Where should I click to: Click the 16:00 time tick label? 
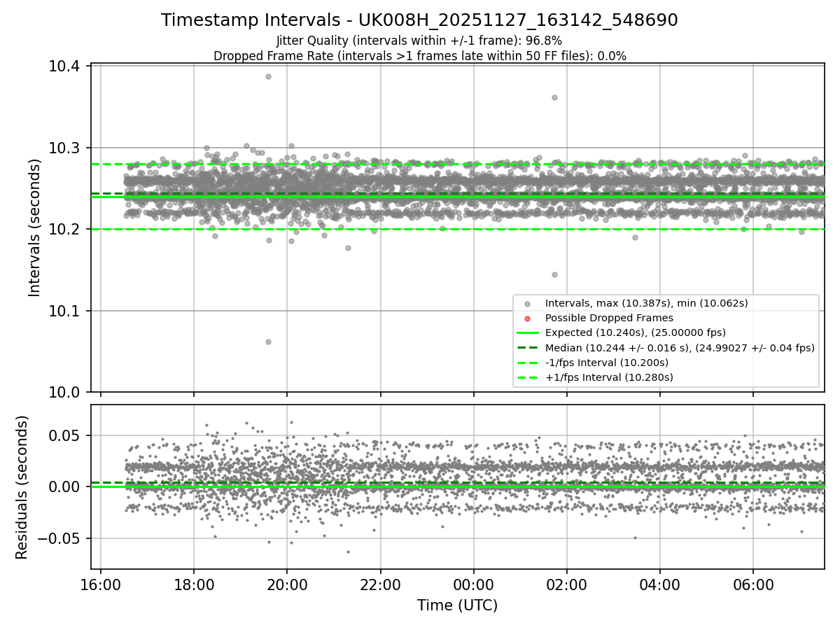[x=101, y=584]
